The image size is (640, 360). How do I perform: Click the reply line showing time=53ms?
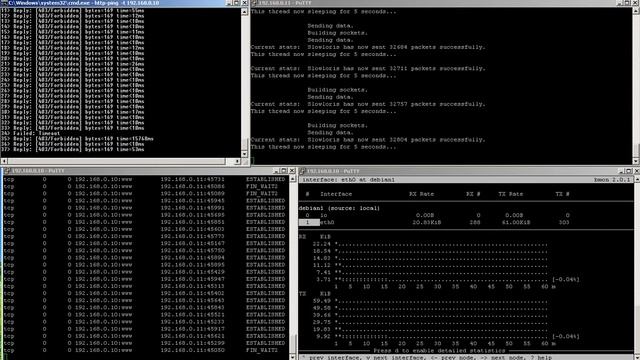73,149
